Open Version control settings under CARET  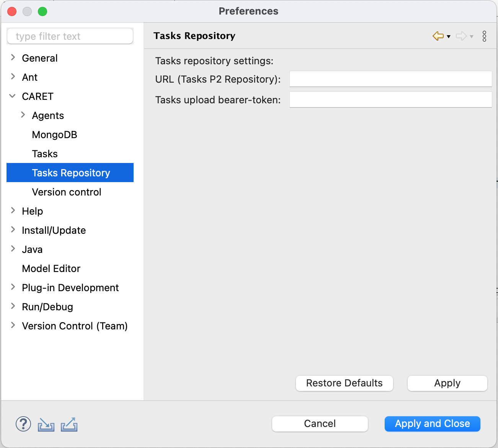point(66,192)
